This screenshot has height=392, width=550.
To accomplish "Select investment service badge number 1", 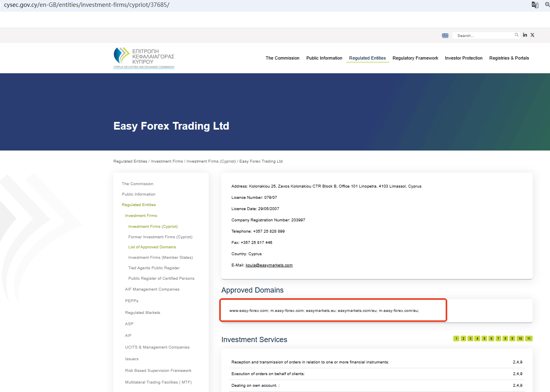I will (456, 338).
